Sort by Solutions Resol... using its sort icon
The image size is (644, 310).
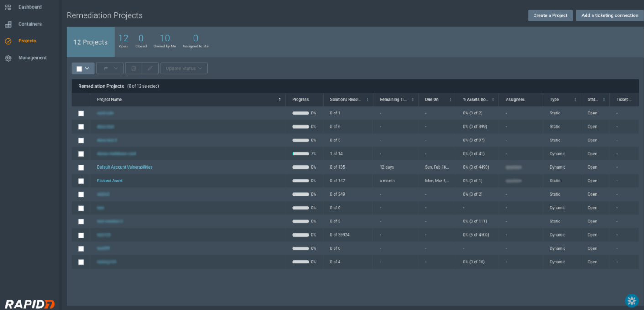367,99
